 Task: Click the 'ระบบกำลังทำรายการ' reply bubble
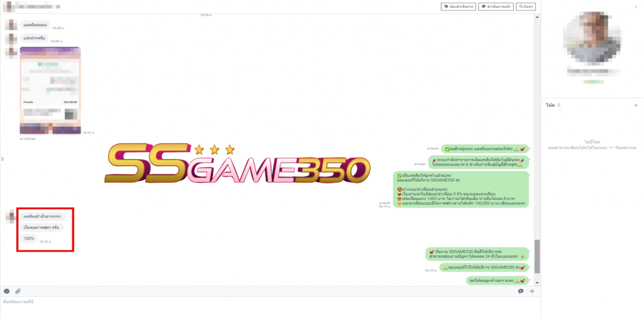tap(479, 162)
